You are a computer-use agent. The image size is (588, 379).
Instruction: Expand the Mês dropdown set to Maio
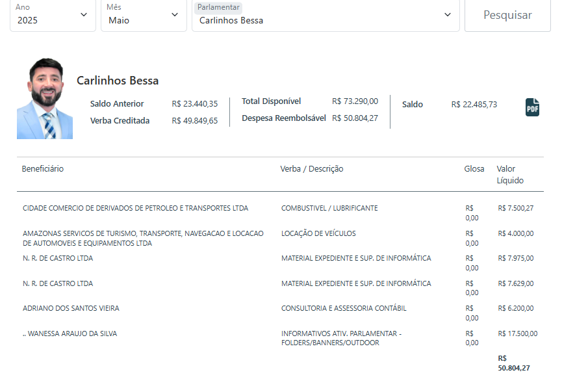144,15
